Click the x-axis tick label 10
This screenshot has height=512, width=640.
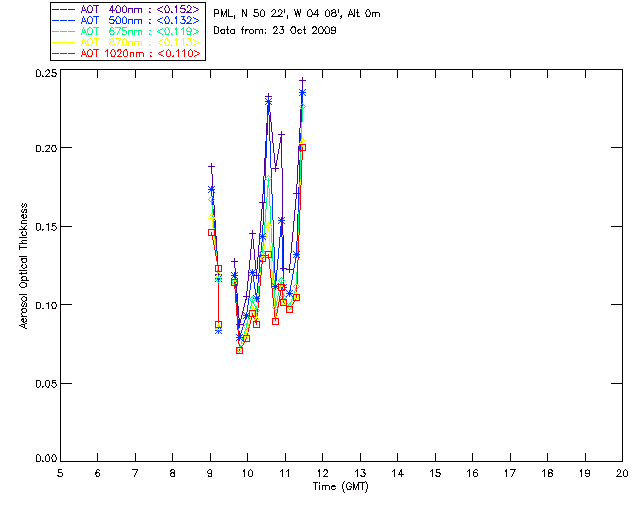(x=247, y=473)
